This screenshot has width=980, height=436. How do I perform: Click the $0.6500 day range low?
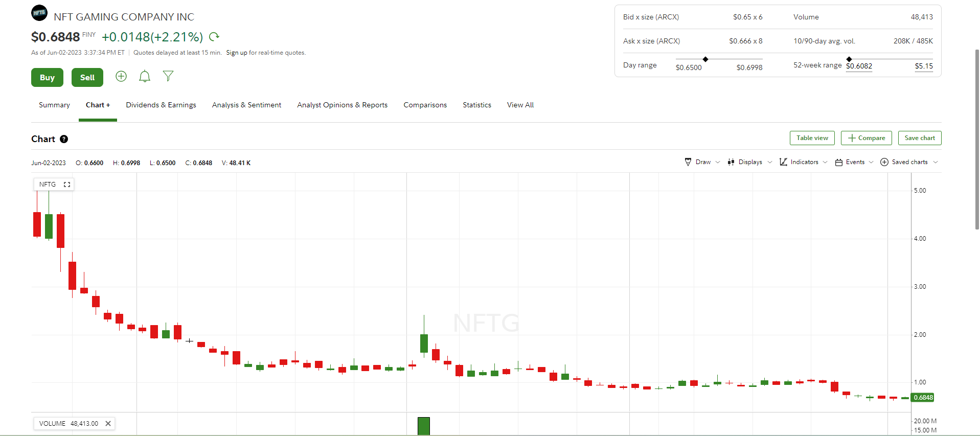click(x=689, y=67)
